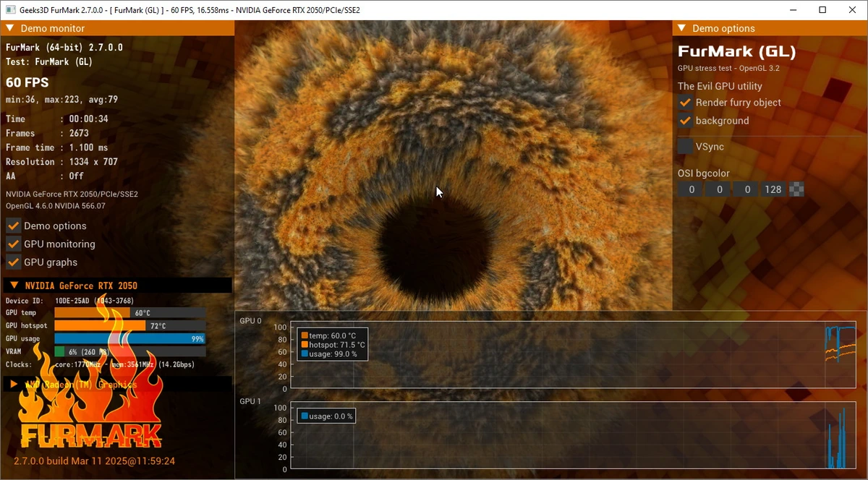Screen dimensions: 868x480
Task: Close the FurMark window
Action: click(x=852, y=10)
